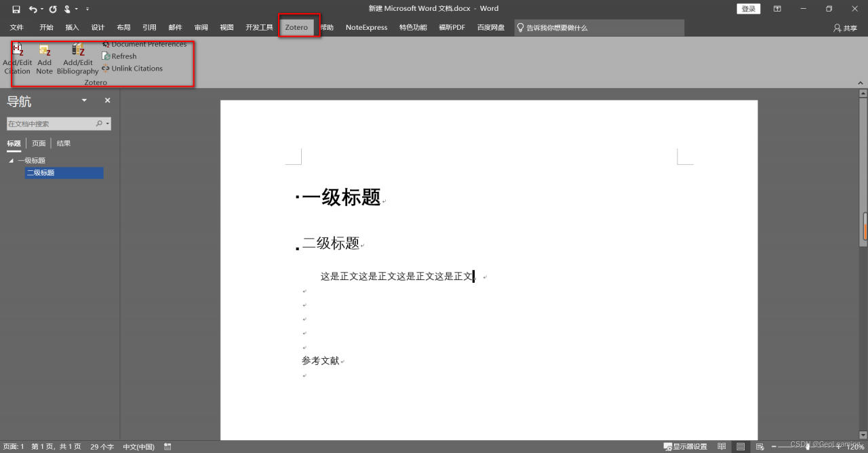The image size is (868, 453).
Task: Expand the Navigation pane dropdown arrow
Action: (x=83, y=100)
